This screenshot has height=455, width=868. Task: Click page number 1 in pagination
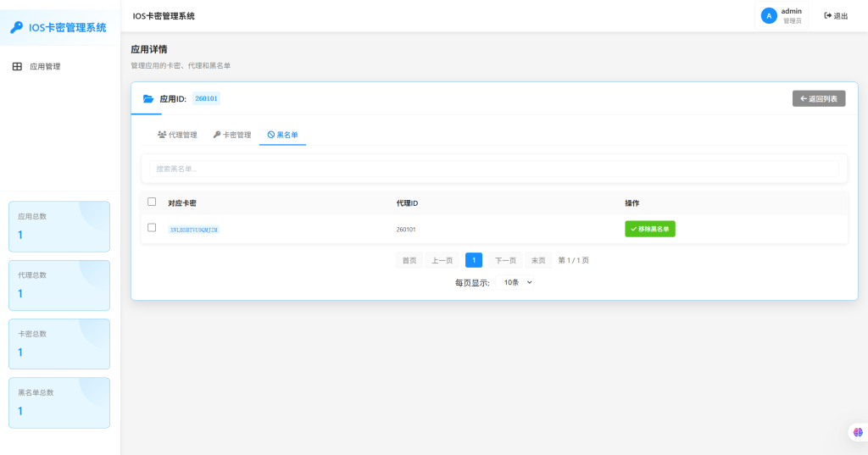tap(474, 260)
